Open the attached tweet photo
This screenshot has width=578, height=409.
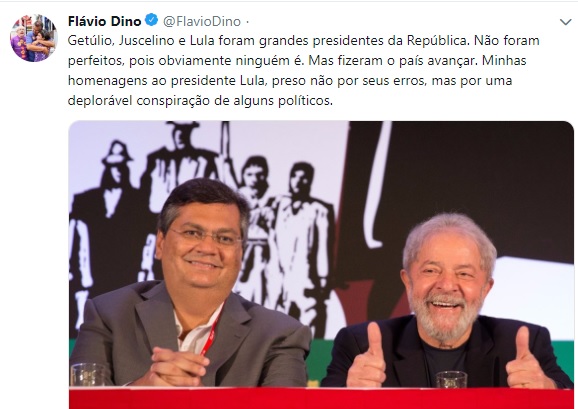tap(321, 265)
